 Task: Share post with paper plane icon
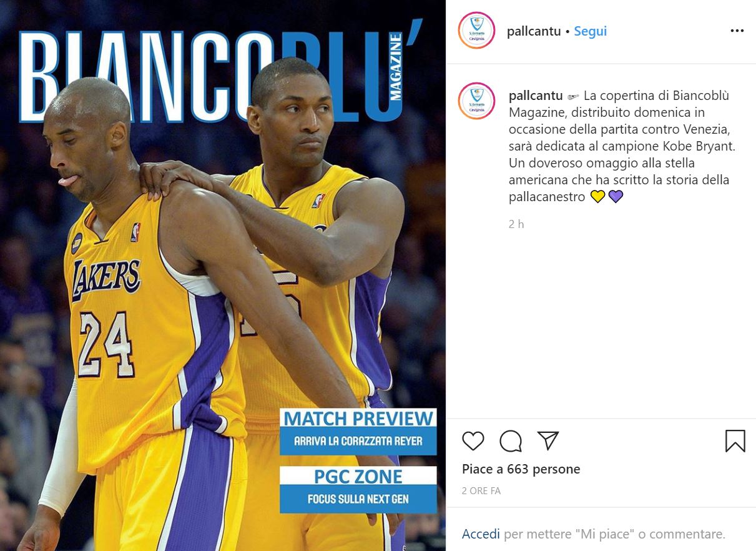coord(548,440)
